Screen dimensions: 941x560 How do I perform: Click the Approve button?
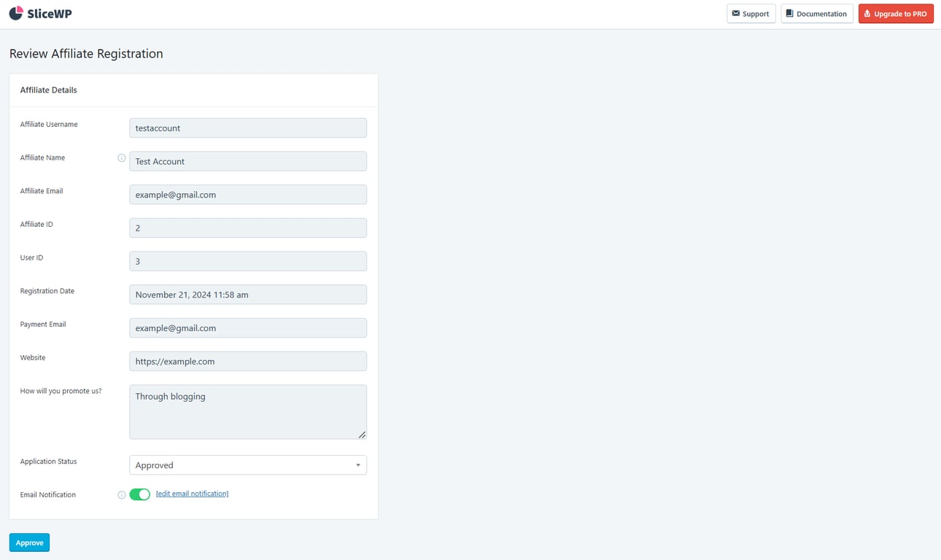[x=28, y=542]
